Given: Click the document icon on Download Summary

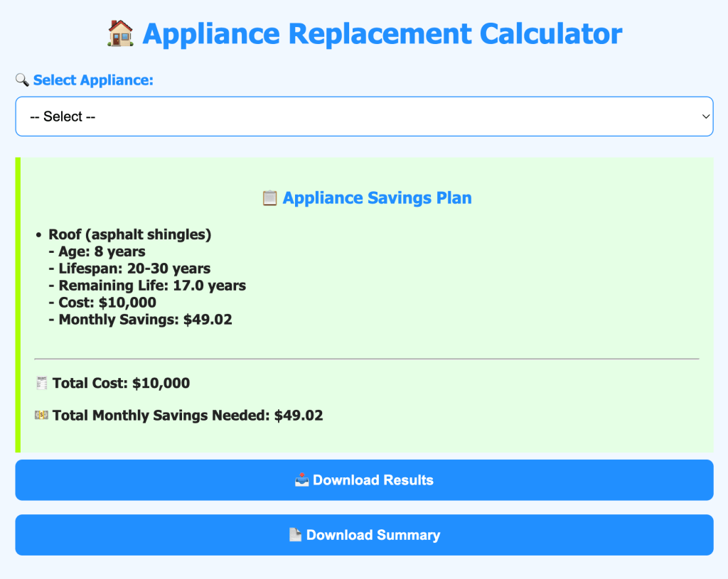Looking at the screenshot, I should [296, 535].
